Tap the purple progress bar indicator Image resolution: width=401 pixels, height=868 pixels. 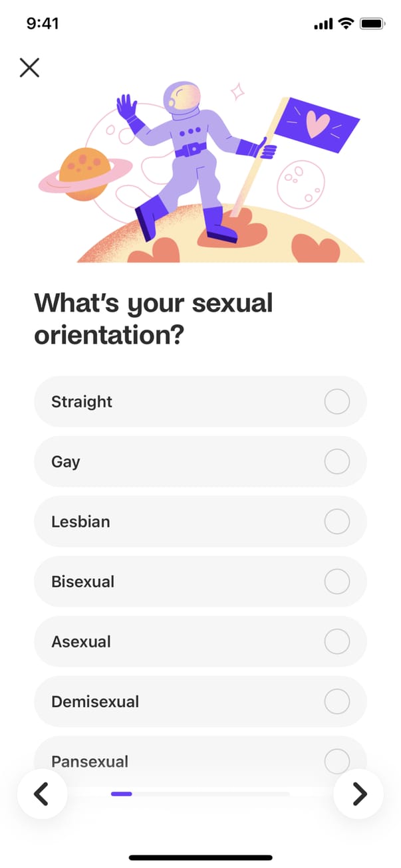(122, 793)
